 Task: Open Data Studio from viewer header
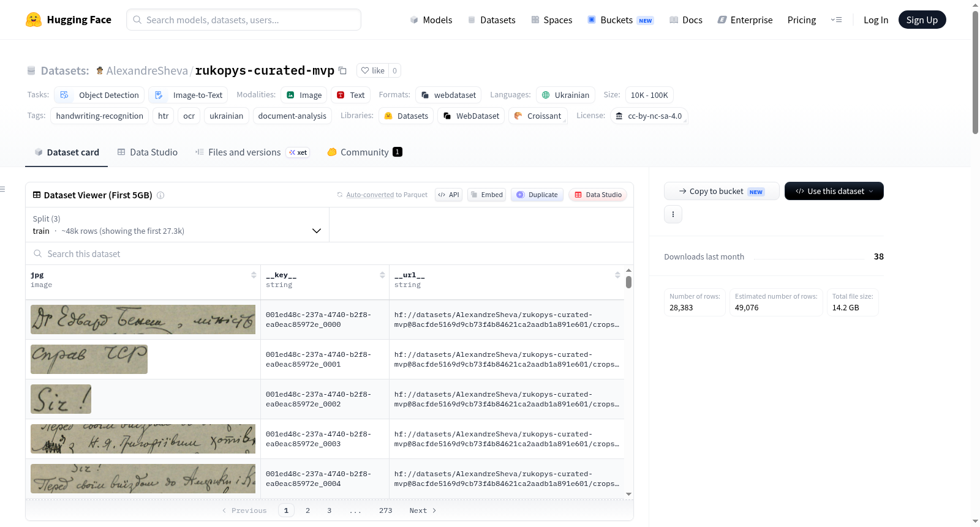click(598, 195)
